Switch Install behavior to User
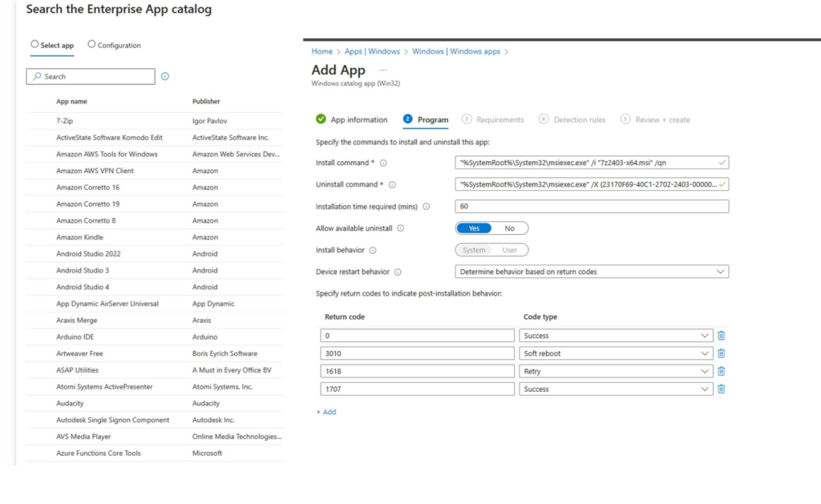821x504 pixels. coord(509,250)
